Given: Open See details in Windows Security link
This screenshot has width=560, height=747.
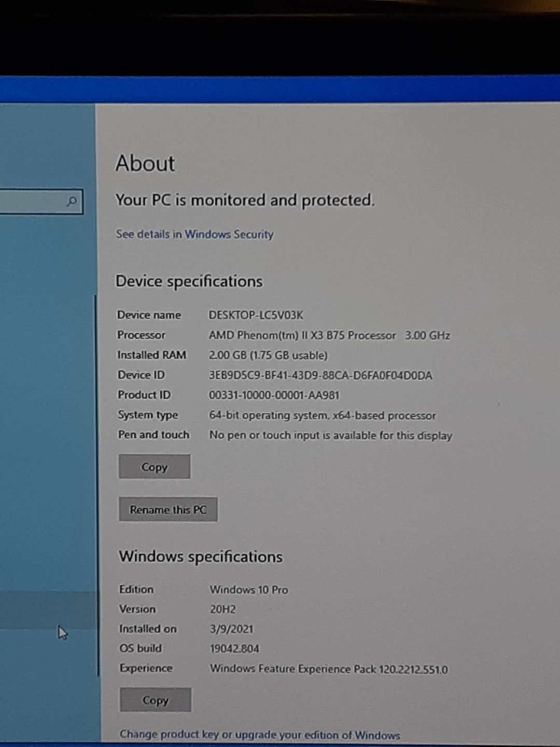Looking at the screenshot, I should pyautogui.click(x=194, y=234).
